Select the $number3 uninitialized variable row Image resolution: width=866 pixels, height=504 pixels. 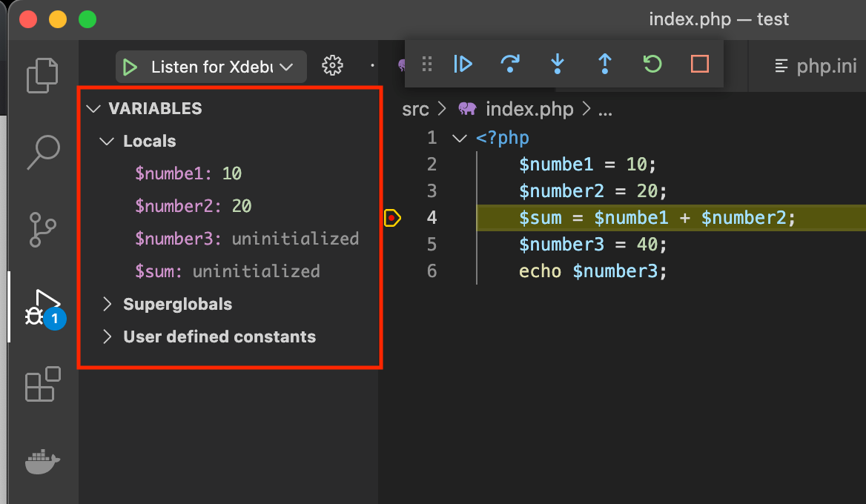click(x=230, y=239)
